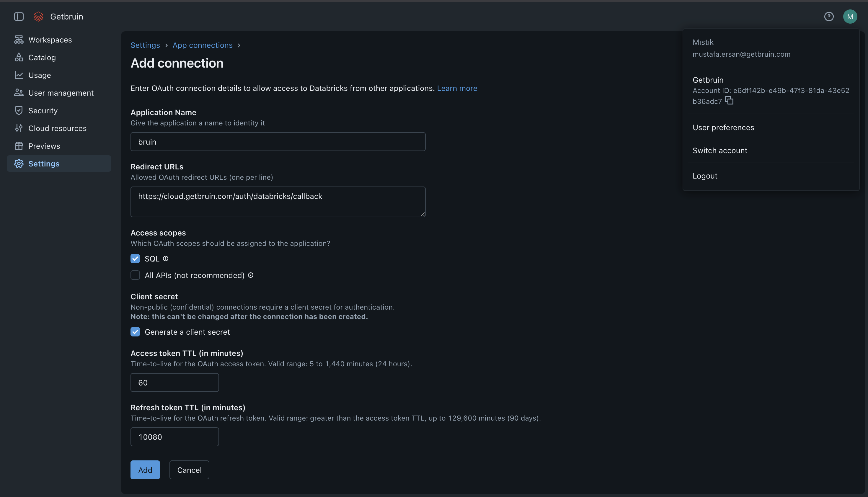Click the Redirect URLs textarea resize handle
868x497 pixels.
click(x=423, y=214)
